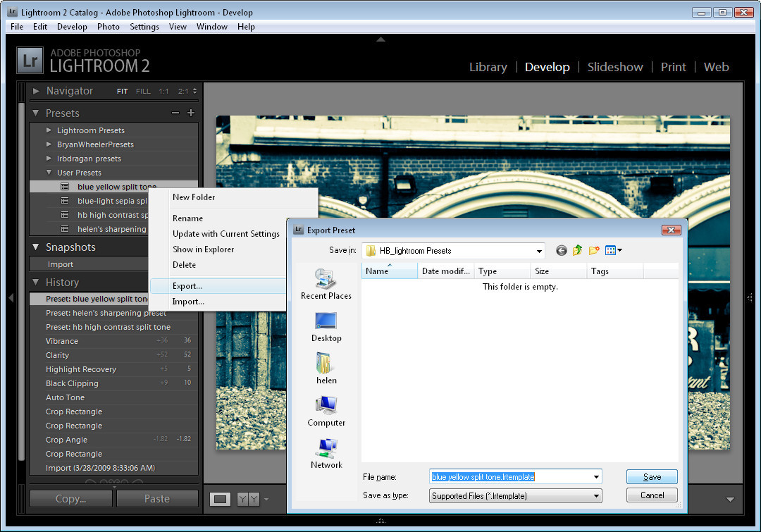Click the plus icon to add preset
761x532 pixels.
point(191,113)
